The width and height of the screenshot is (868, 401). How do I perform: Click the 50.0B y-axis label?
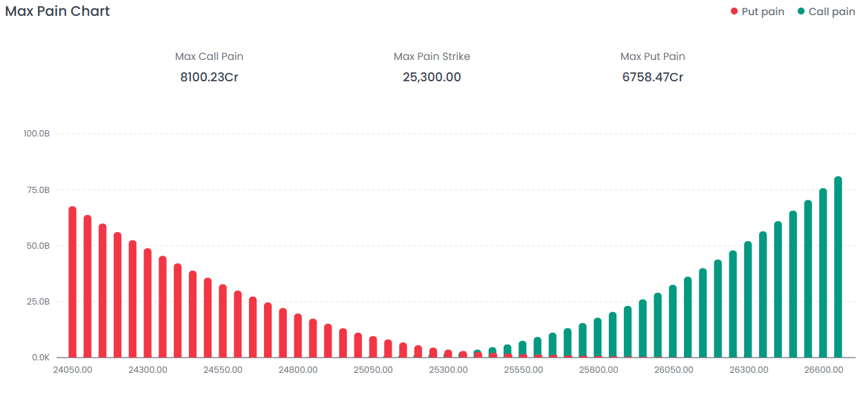point(39,245)
